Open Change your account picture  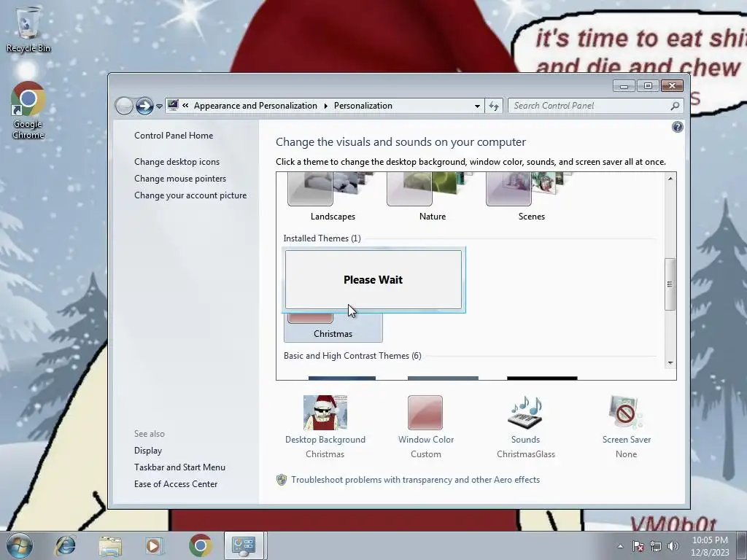pos(190,195)
